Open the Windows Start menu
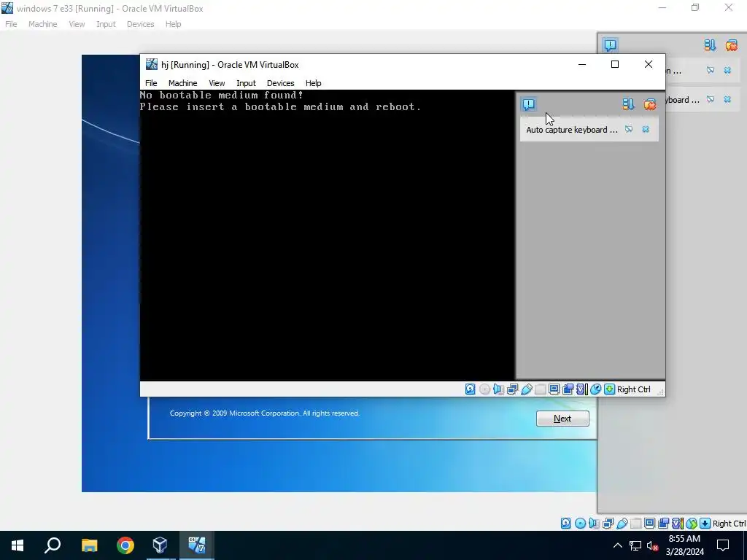 [x=18, y=545]
